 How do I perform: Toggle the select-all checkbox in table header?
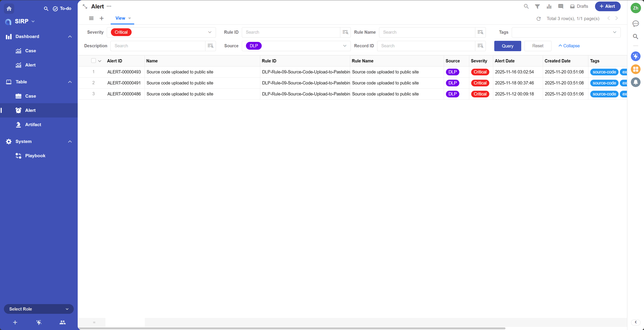click(93, 61)
